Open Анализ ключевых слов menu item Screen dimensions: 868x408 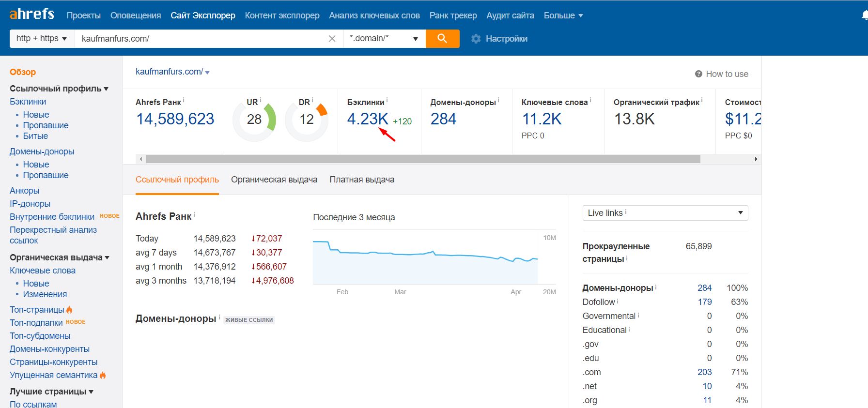pyautogui.click(x=374, y=15)
